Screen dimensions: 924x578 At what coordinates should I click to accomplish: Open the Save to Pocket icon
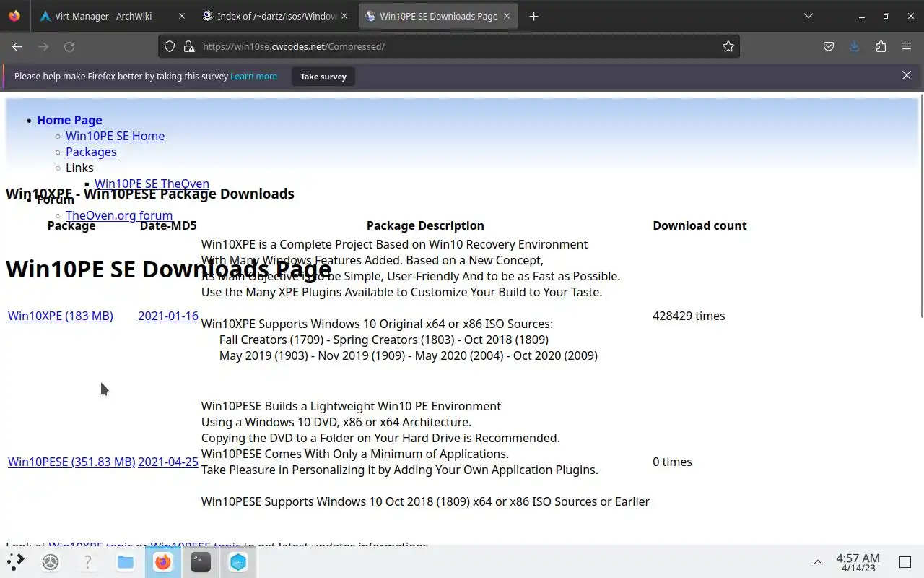(829, 46)
